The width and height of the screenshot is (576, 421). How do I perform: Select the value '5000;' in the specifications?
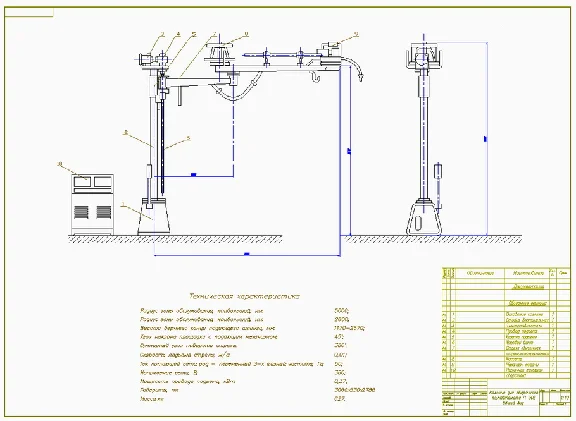341,311
